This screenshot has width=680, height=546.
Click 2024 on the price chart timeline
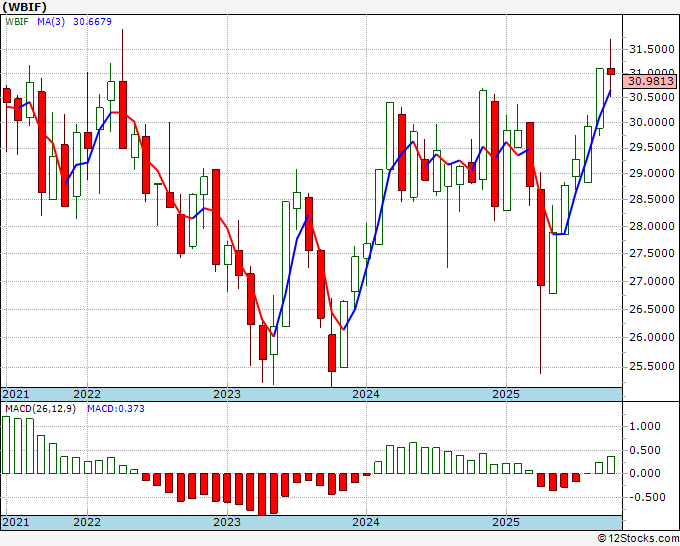(x=366, y=394)
